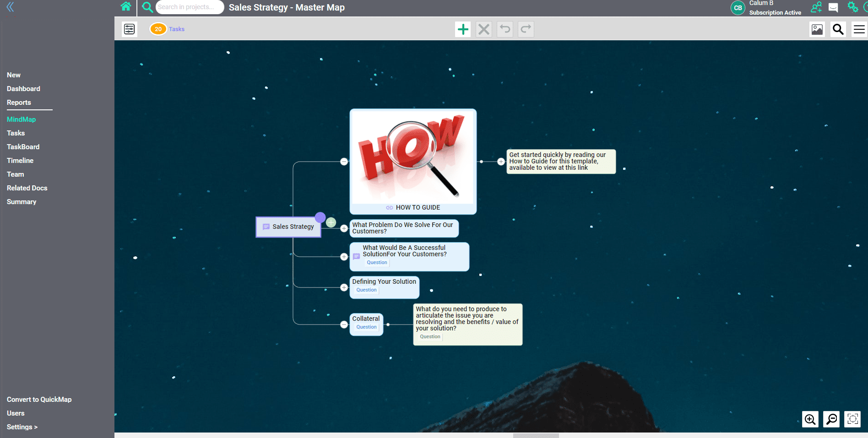Click the 20 Tasks badge
This screenshot has height=438, width=868.
point(158,29)
